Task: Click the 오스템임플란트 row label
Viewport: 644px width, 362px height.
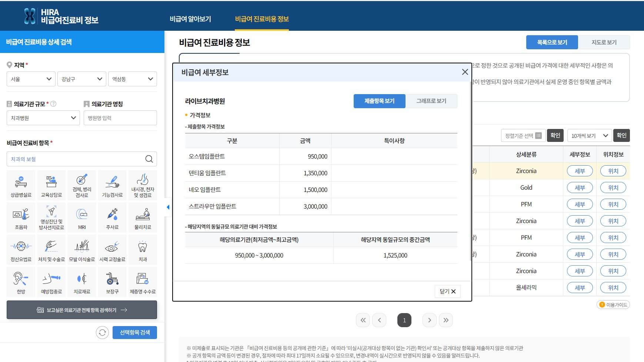Action: 207,156
